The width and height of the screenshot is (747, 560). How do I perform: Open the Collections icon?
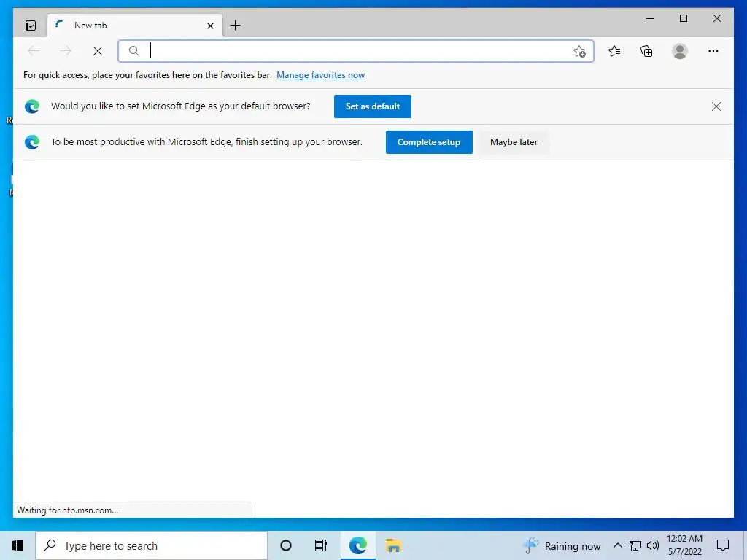[646, 51]
